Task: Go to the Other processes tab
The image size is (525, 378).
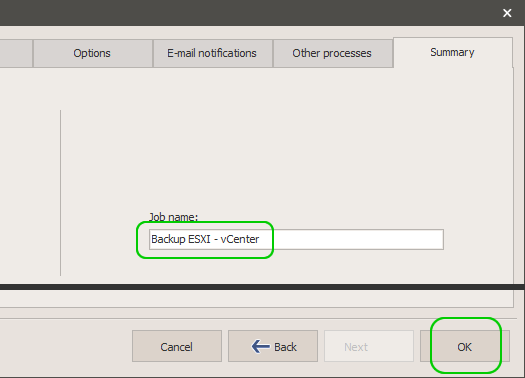Action: (332, 53)
